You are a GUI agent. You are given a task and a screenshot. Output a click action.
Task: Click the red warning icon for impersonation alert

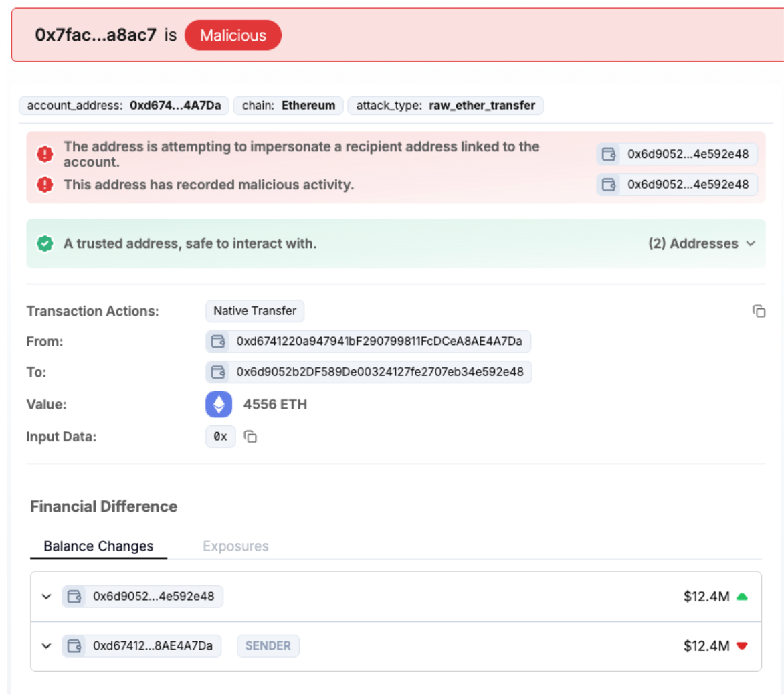point(45,155)
